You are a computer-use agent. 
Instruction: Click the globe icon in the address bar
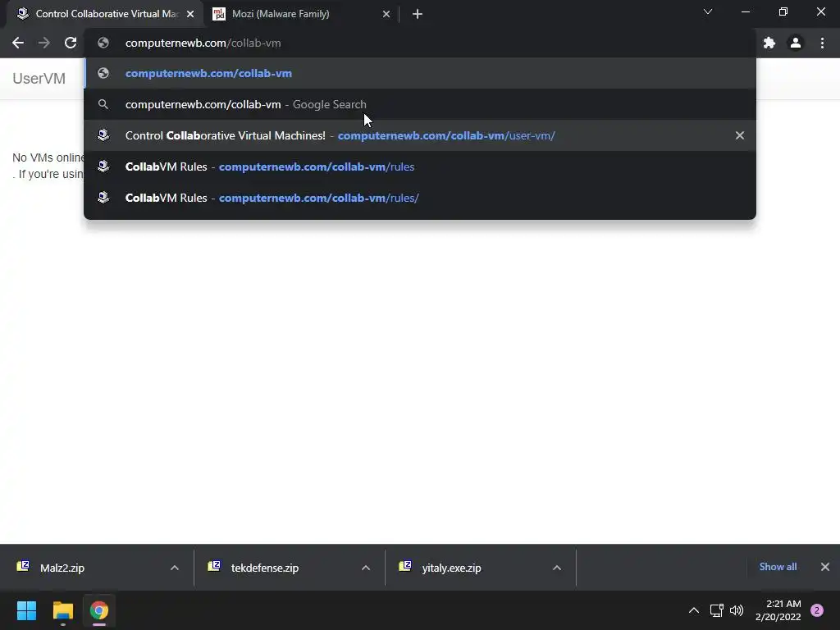(x=103, y=43)
